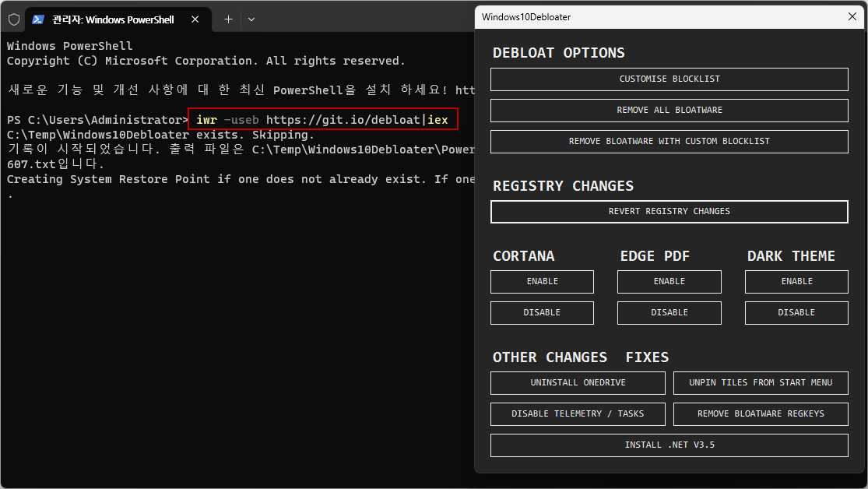Select the Windows PowerShell administrator tab
Image resolution: width=868 pixels, height=489 pixels.
coord(118,19)
